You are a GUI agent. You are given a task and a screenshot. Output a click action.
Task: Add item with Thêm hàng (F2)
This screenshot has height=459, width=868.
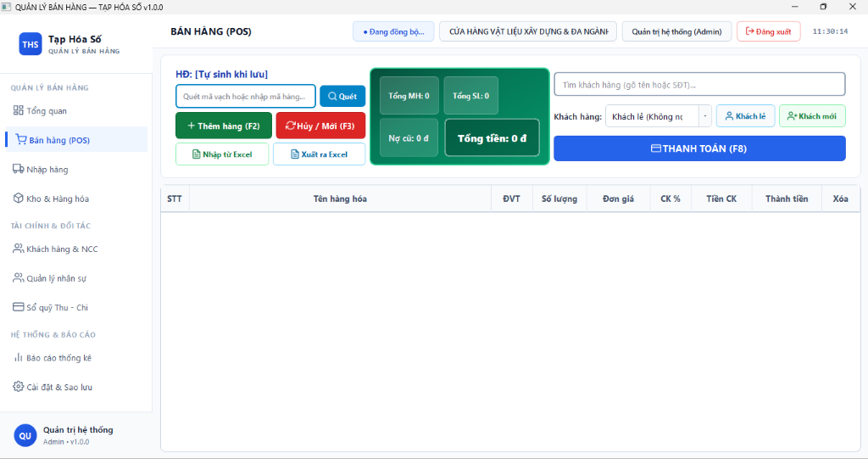pyautogui.click(x=224, y=126)
